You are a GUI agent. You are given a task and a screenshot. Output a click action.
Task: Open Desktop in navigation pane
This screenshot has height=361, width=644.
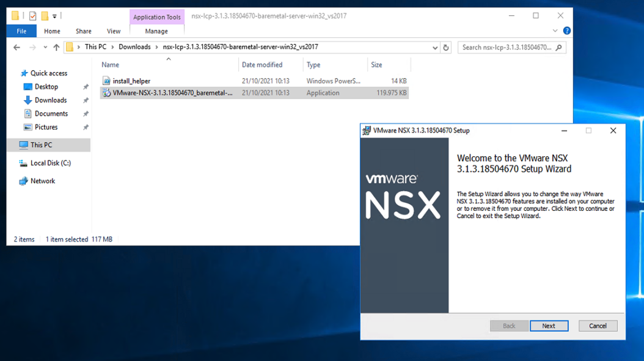tap(46, 87)
